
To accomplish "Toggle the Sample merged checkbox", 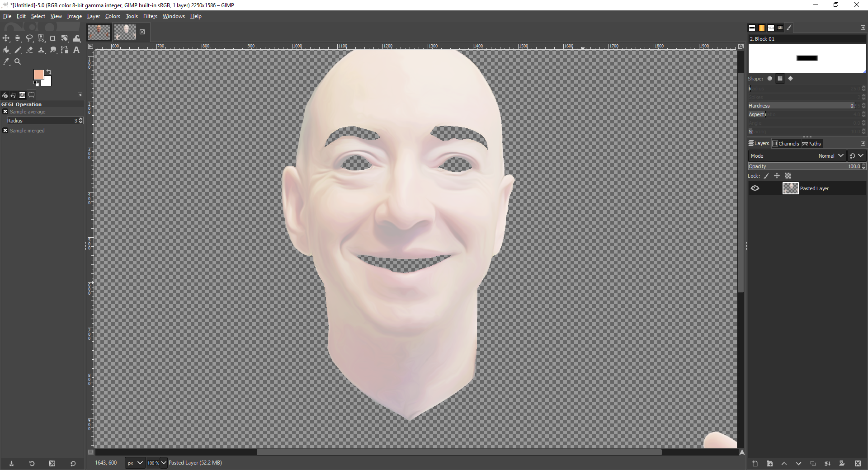I will point(5,131).
